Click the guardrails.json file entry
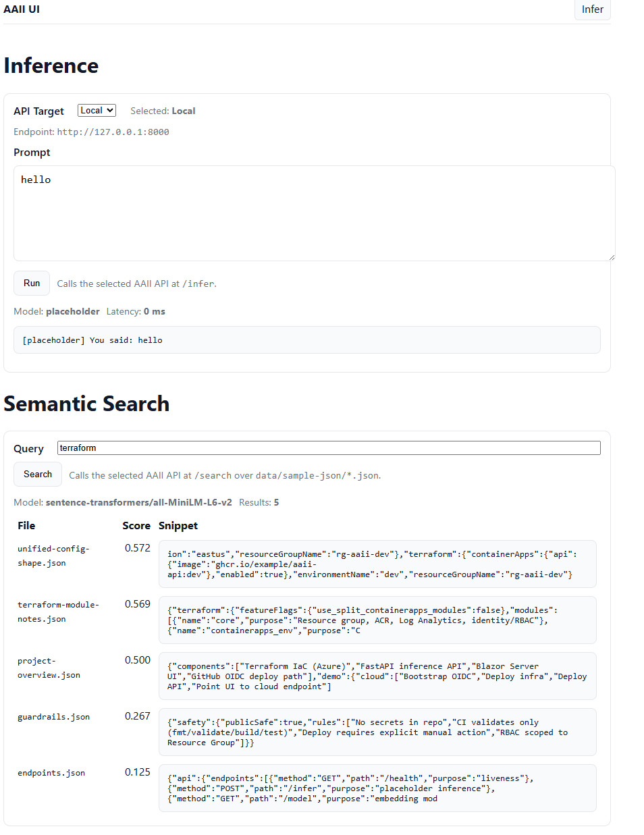This screenshot has height=835, width=644. point(53,716)
